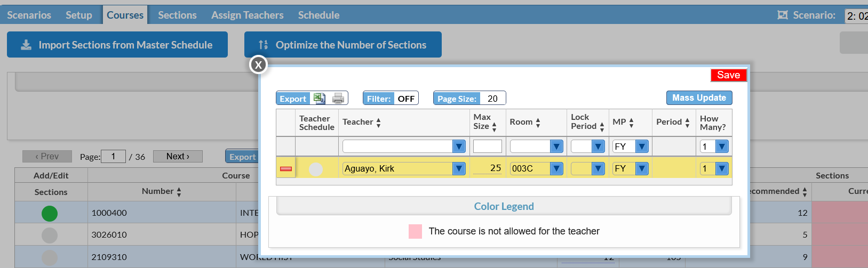
Task: Click gray circle for course 3026010
Action: [50, 235]
